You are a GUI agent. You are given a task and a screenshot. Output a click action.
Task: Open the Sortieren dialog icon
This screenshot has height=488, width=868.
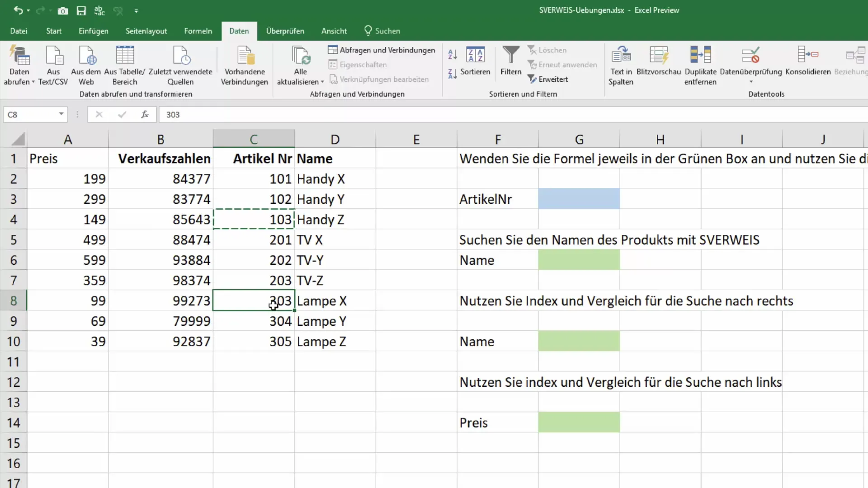click(x=475, y=61)
